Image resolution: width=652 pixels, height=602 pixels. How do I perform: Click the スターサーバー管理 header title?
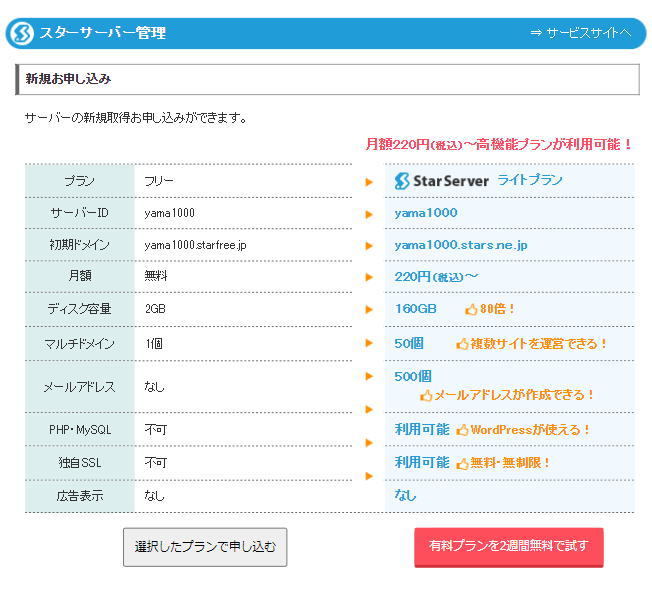102,33
